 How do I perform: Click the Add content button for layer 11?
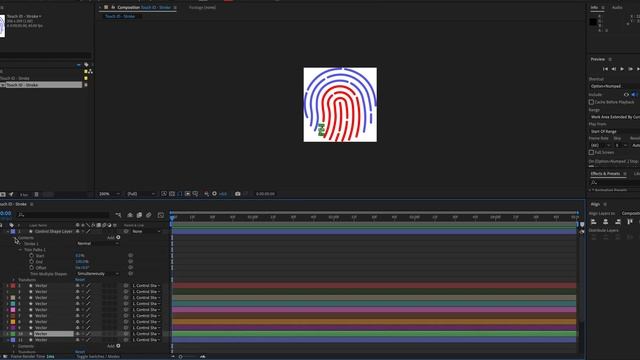click(x=118, y=346)
